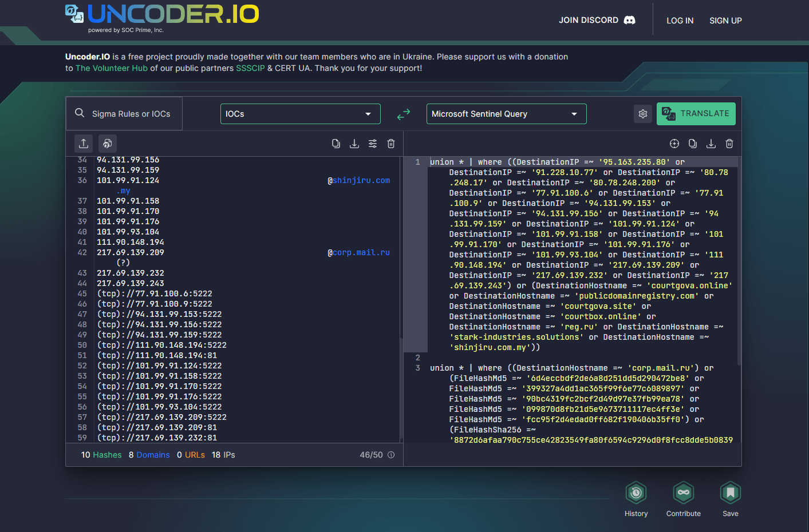This screenshot has height=532, width=809.
Task: Clear input panel with trash icon
Action: 391,144
